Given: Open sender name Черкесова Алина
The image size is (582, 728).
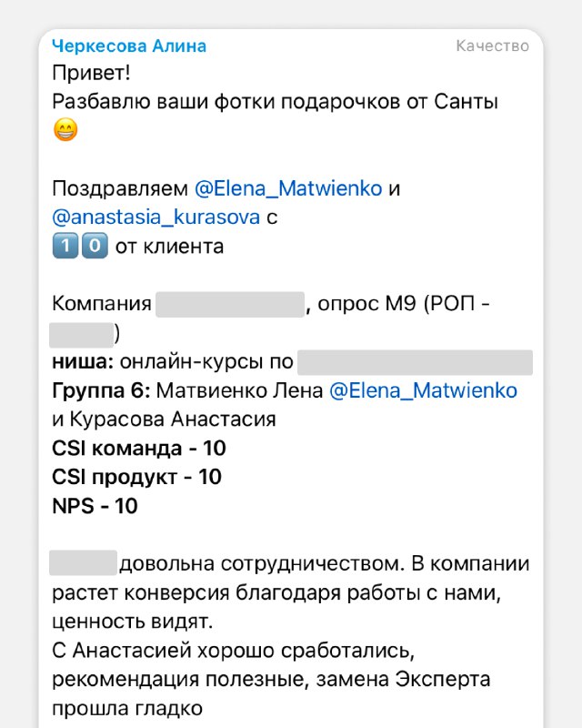Looking at the screenshot, I should [129, 46].
